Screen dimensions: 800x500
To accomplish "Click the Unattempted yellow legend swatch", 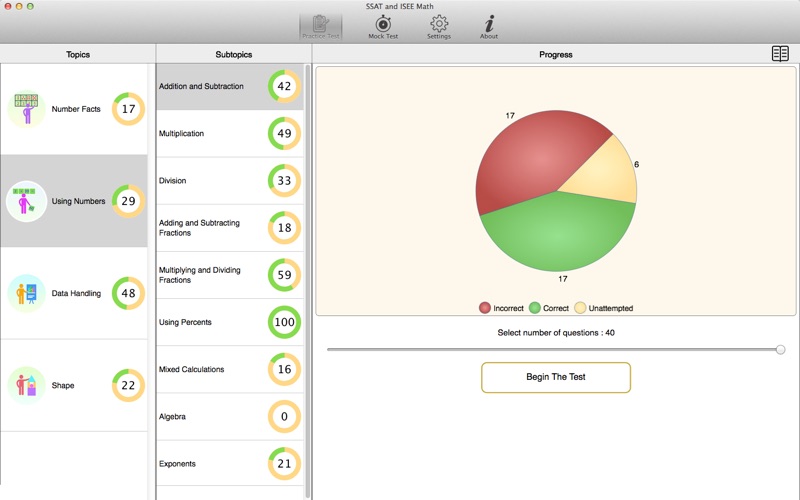I will (580, 308).
